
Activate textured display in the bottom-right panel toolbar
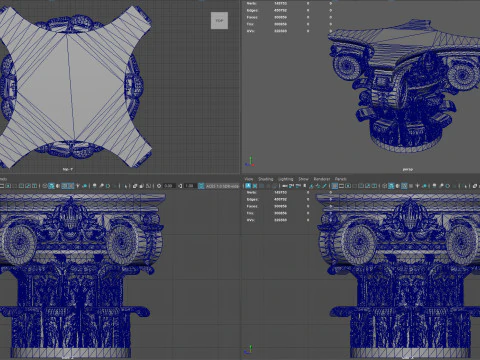tap(411, 186)
